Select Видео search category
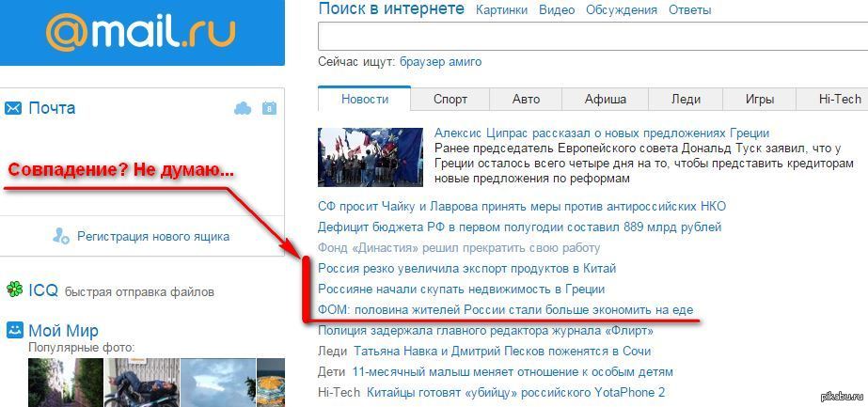The height and width of the screenshot is (407, 868). pos(557,10)
